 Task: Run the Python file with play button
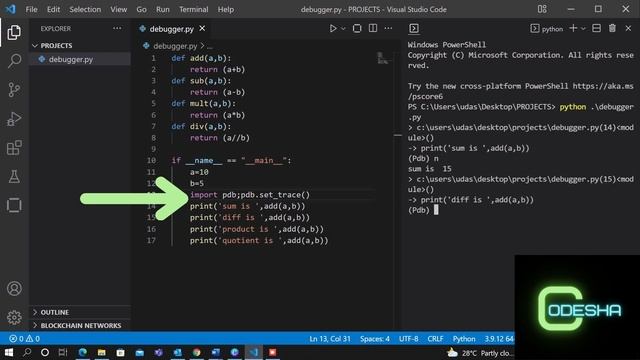tap(333, 29)
